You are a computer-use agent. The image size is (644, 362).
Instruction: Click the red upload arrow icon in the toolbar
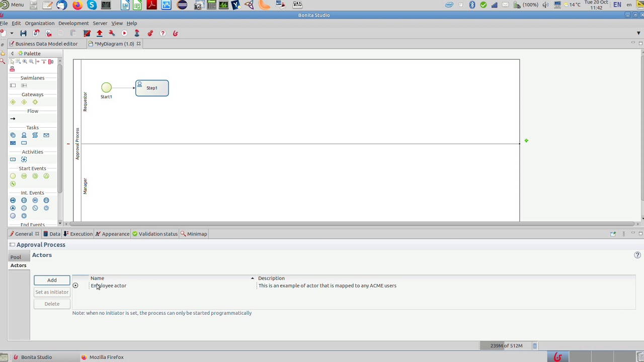pyautogui.click(x=99, y=33)
